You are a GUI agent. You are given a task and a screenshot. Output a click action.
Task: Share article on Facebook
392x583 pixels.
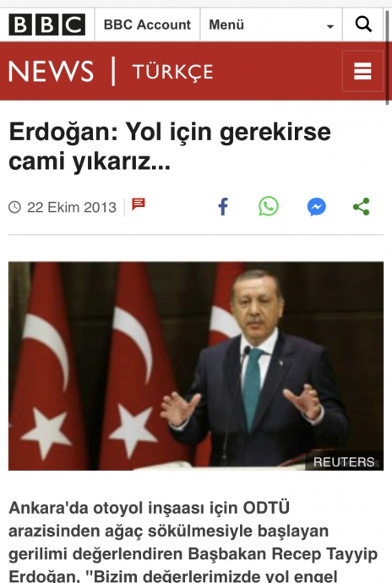pos(223,207)
